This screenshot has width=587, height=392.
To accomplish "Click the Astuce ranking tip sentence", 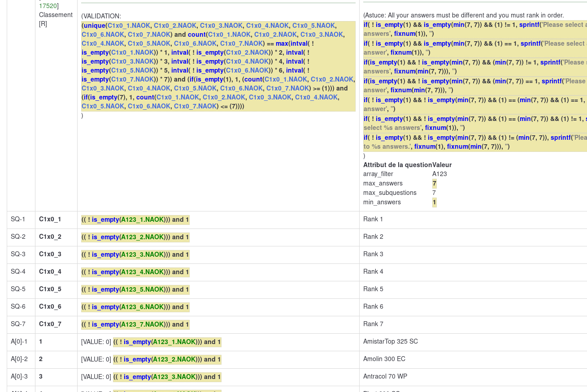I will (x=464, y=15).
